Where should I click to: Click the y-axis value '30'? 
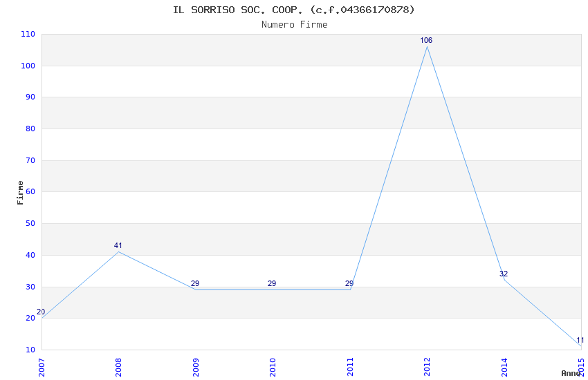click(x=30, y=287)
